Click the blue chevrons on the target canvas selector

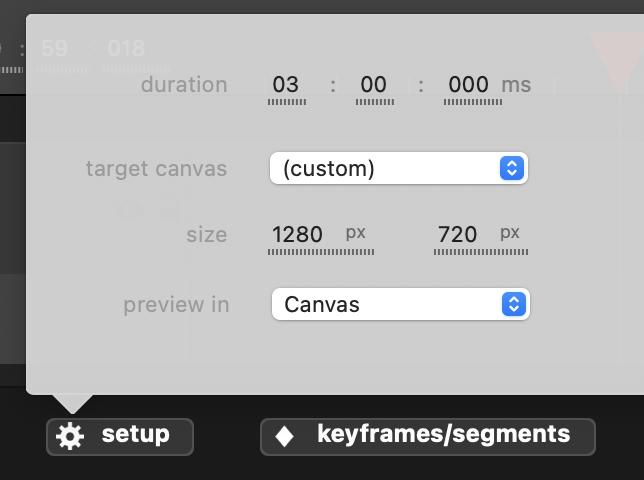click(x=511, y=168)
